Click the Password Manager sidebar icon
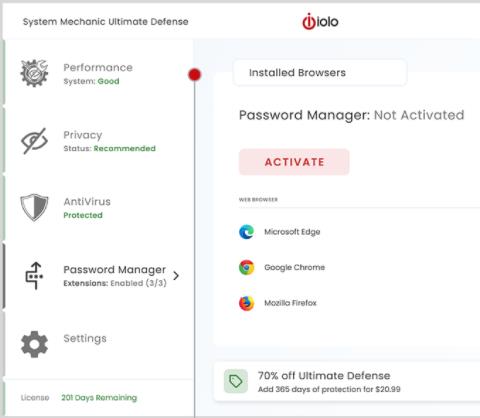Image resolution: width=480 pixels, height=418 pixels. click(x=34, y=276)
